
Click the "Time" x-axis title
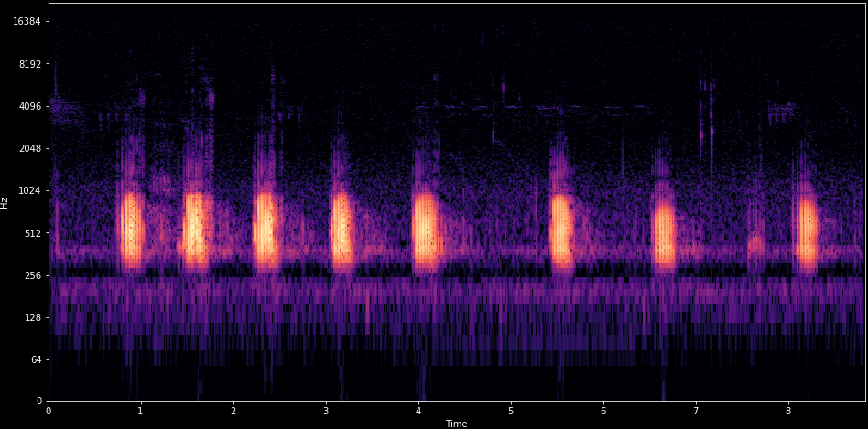456,424
